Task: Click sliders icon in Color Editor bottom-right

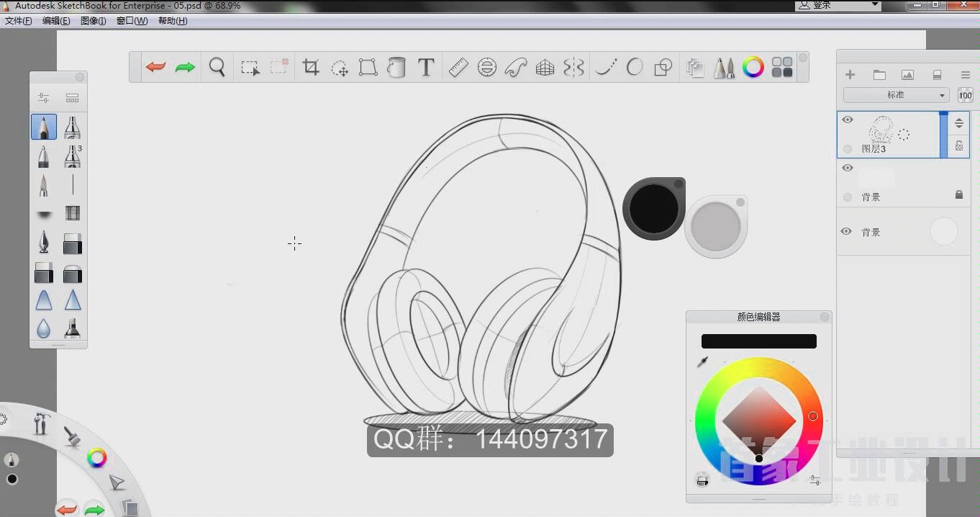Action: tap(815, 480)
